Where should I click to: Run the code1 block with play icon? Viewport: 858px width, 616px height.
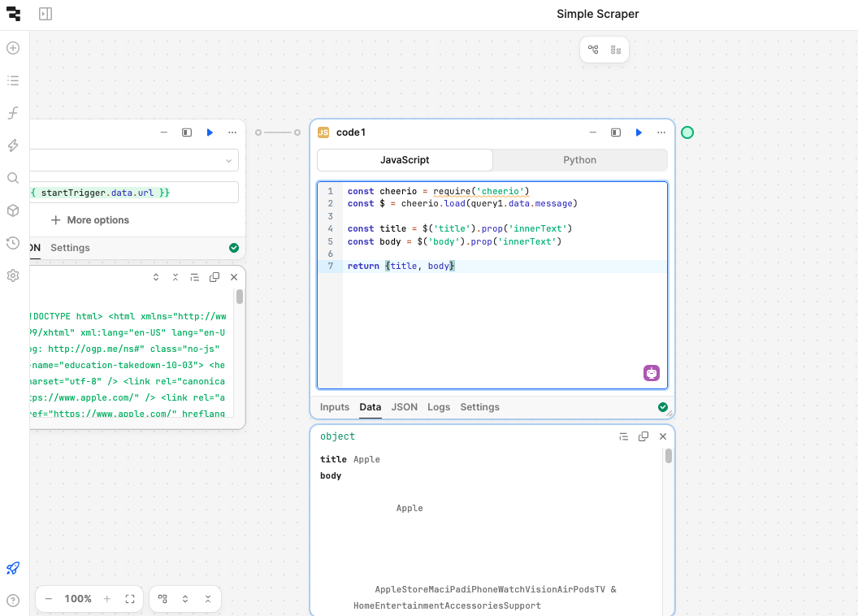(639, 132)
